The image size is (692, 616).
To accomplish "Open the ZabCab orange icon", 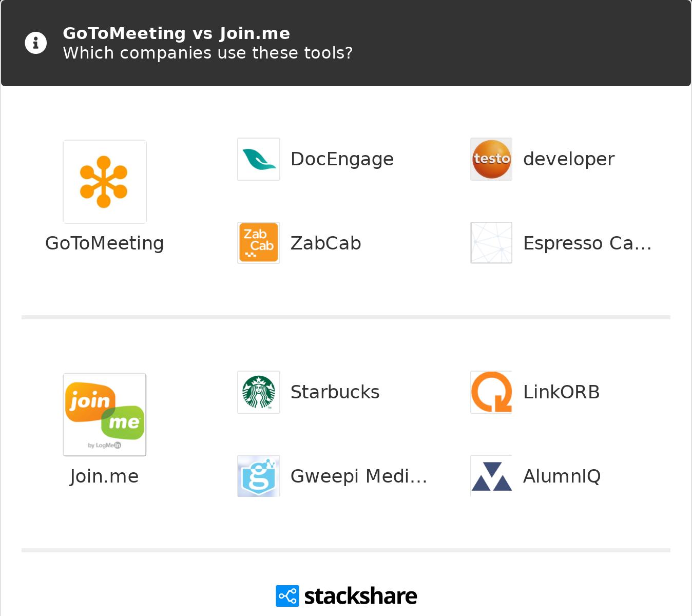I will tap(259, 243).
